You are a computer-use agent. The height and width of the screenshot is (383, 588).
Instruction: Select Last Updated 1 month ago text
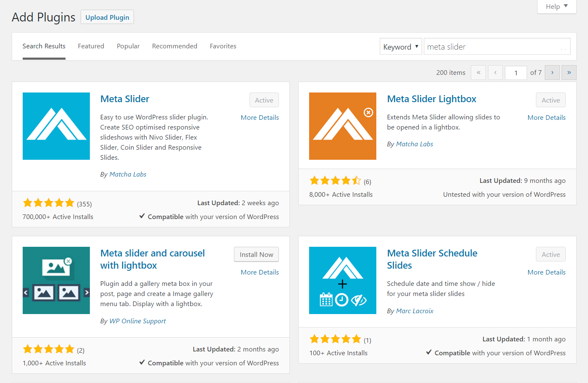[524, 339]
